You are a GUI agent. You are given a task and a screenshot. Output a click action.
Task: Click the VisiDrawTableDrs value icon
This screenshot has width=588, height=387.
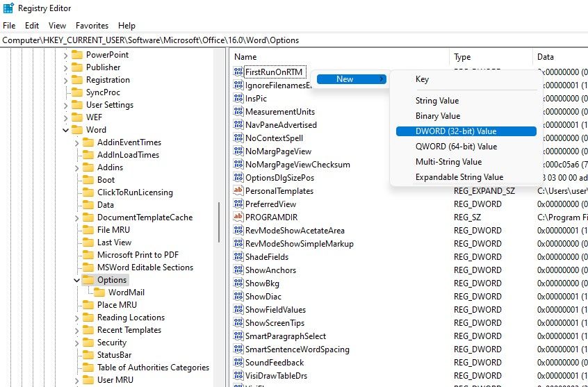point(238,375)
